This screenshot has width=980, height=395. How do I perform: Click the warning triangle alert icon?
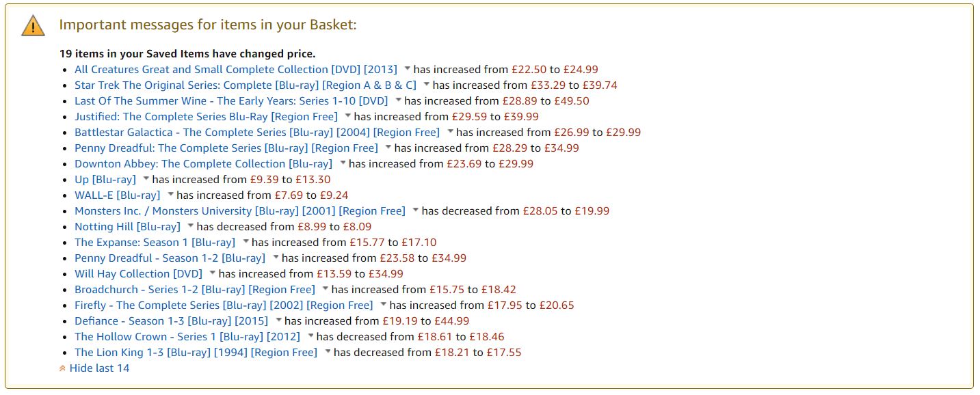pyautogui.click(x=32, y=26)
